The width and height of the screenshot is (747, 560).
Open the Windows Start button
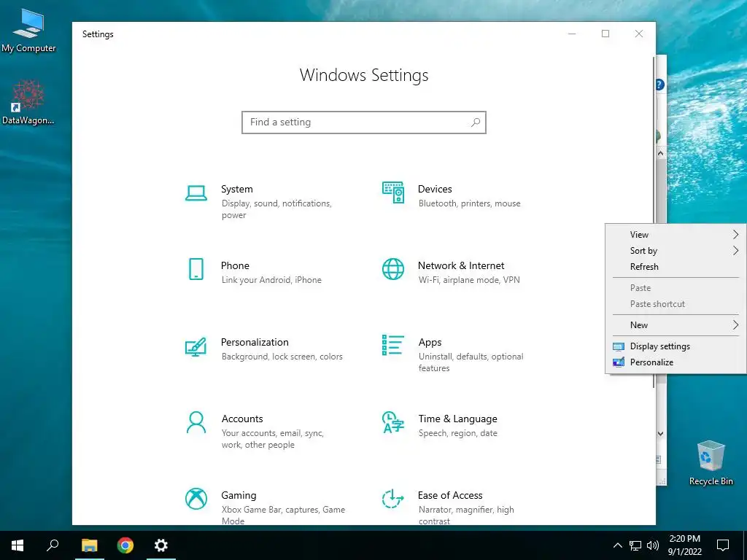pyautogui.click(x=18, y=545)
